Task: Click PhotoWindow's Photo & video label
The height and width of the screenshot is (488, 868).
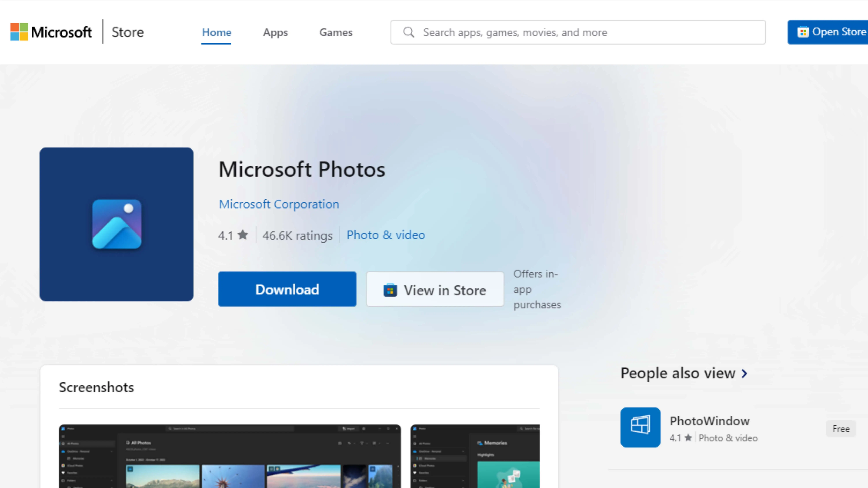Action: point(728,438)
